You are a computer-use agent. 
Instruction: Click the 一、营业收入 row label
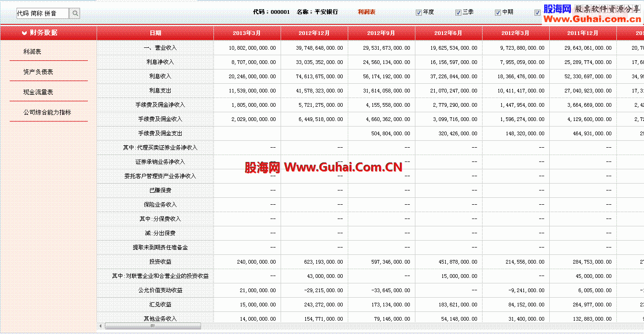pos(160,48)
